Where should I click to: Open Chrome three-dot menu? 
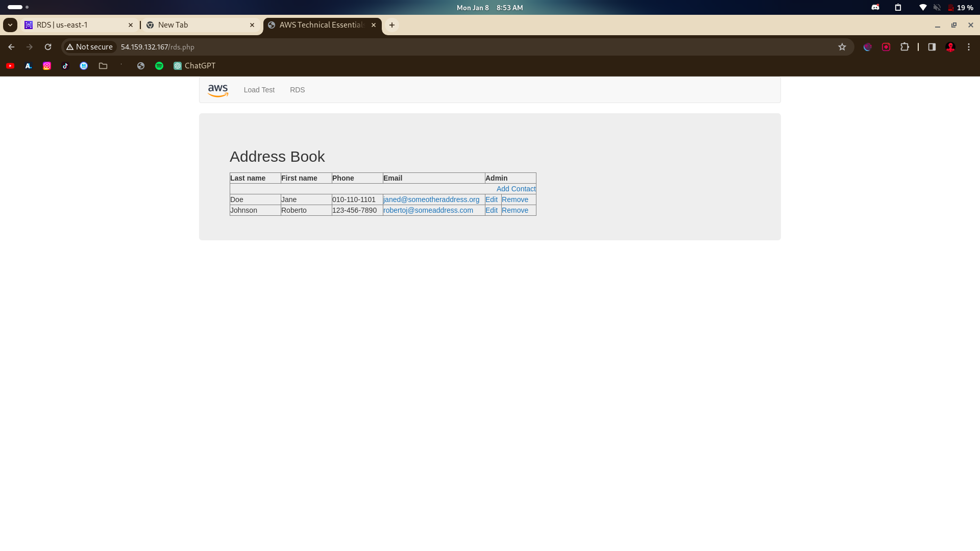pyautogui.click(x=969, y=47)
